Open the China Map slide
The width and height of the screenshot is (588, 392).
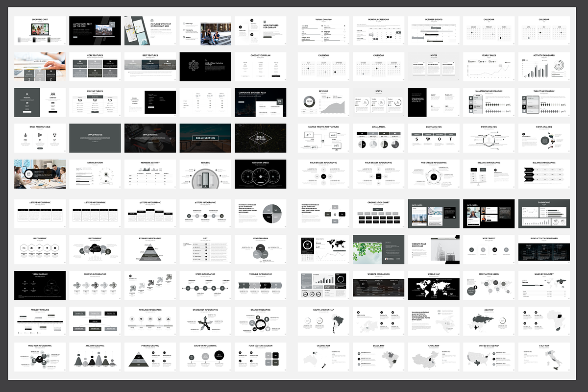(434, 357)
